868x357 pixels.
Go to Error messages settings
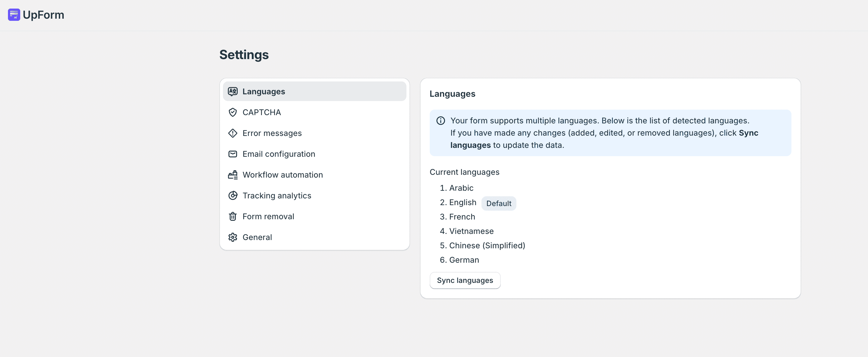tap(314, 133)
